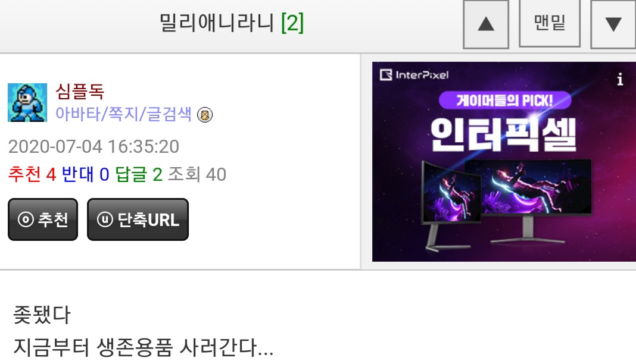Click the red 추천 4 count
The image size is (636, 364).
[32, 174]
